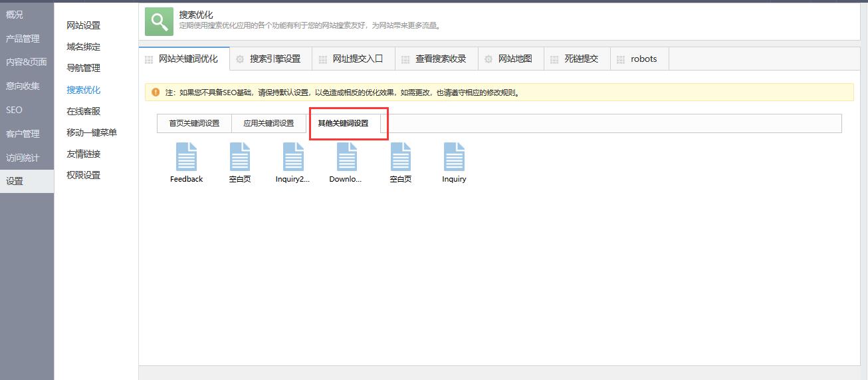Open the Downlo... page document icon
868x380 pixels.
coord(346,157)
